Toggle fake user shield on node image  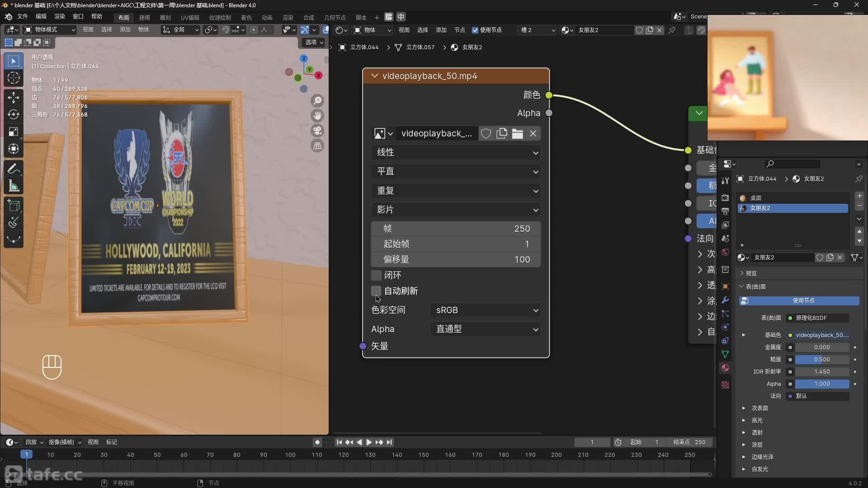pyautogui.click(x=486, y=133)
